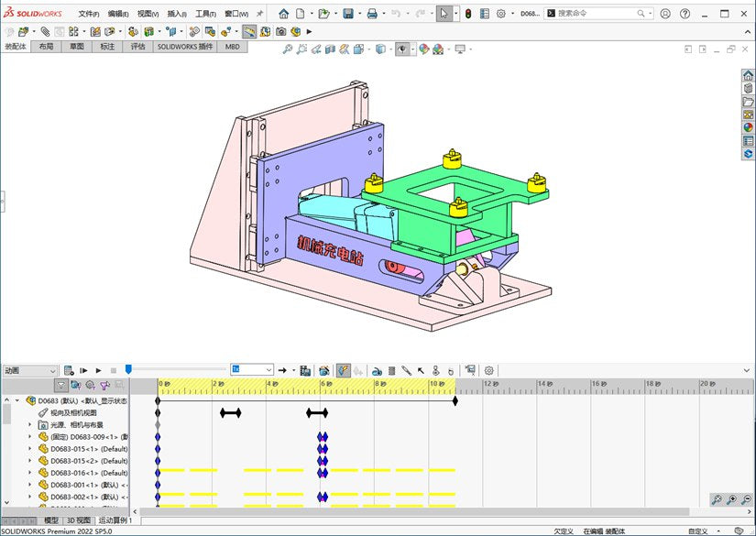
Task: Expand the D0683-015<1> component node
Action: (x=30, y=449)
